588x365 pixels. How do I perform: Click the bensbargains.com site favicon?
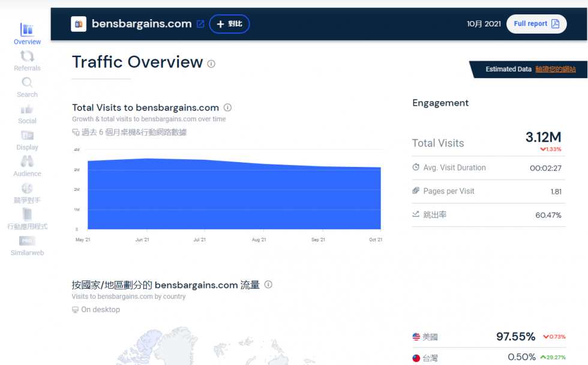click(x=79, y=24)
